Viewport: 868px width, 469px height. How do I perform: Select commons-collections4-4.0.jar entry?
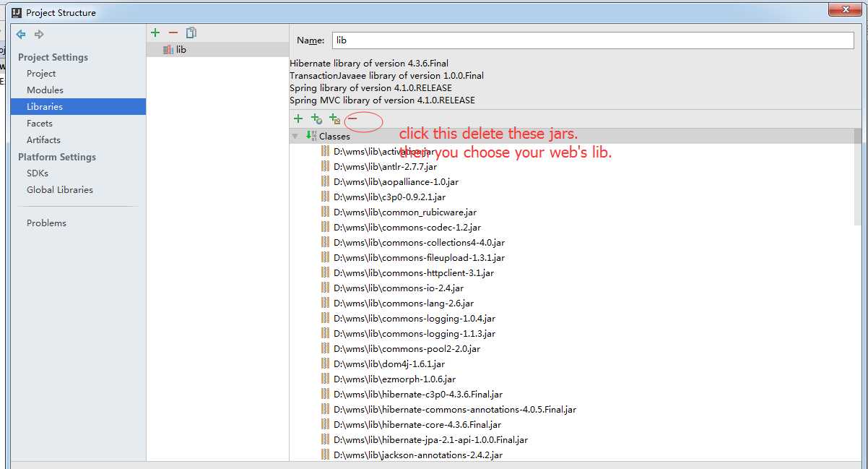click(x=419, y=242)
